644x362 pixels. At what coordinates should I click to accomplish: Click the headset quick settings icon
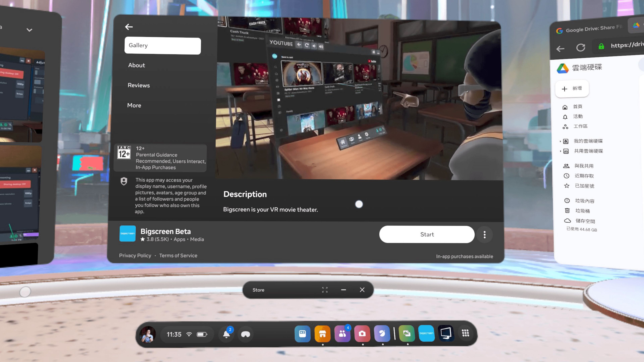[246, 334]
